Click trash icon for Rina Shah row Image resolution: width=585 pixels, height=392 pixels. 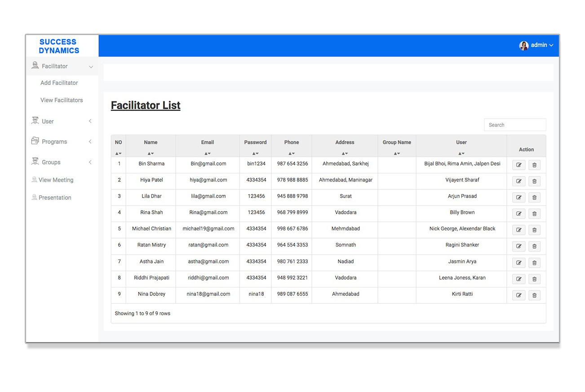[534, 214]
